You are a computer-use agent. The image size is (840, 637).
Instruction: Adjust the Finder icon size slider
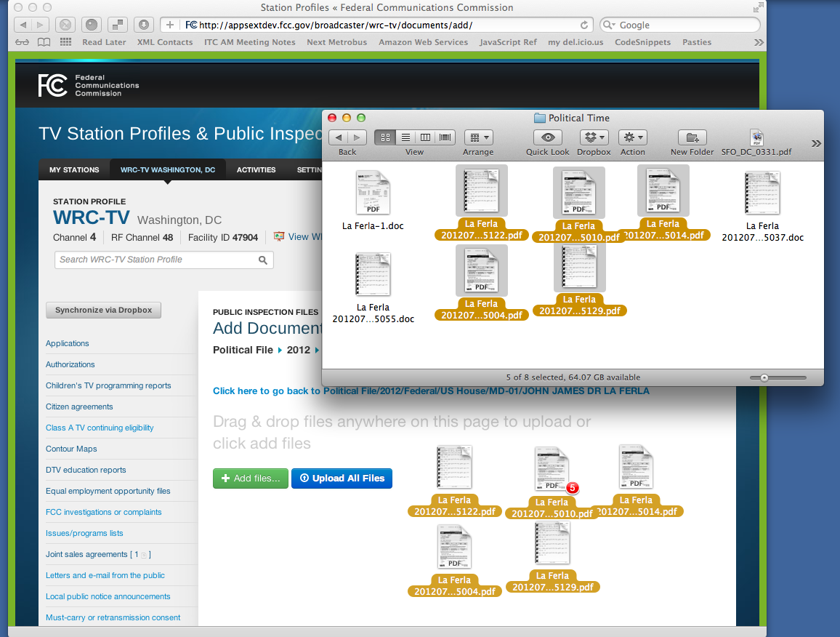tap(764, 378)
